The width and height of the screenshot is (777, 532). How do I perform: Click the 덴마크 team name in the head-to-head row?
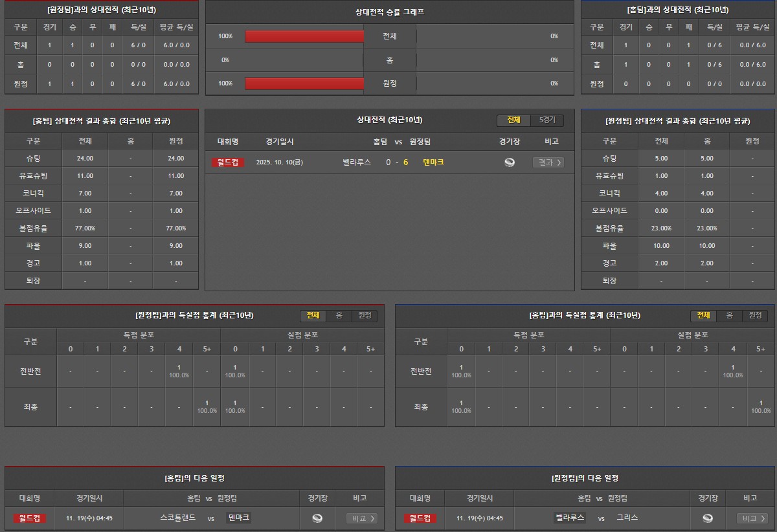point(433,162)
